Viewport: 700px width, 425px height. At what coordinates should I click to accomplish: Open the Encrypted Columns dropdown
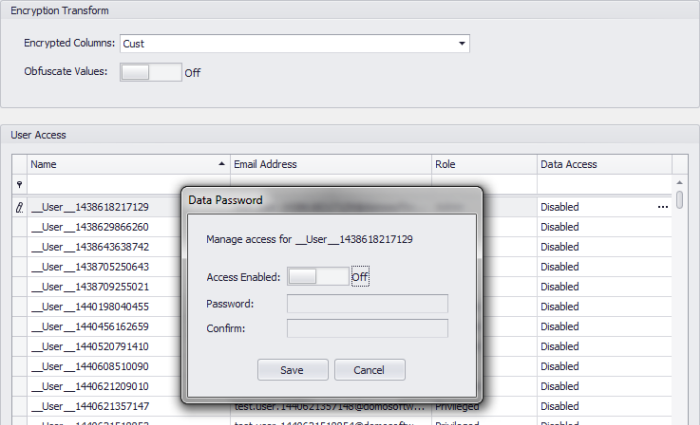(x=462, y=44)
